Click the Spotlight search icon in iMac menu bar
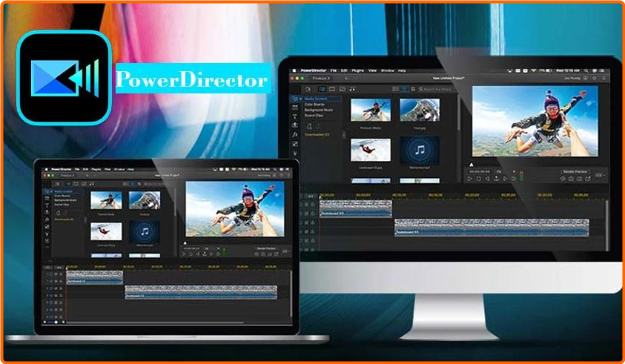This screenshot has width=625, height=364. [x=586, y=70]
